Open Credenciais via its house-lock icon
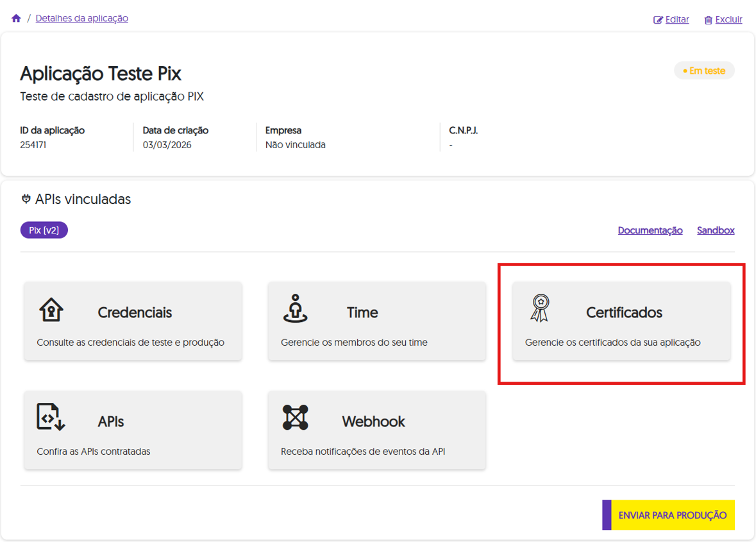 (51, 309)
